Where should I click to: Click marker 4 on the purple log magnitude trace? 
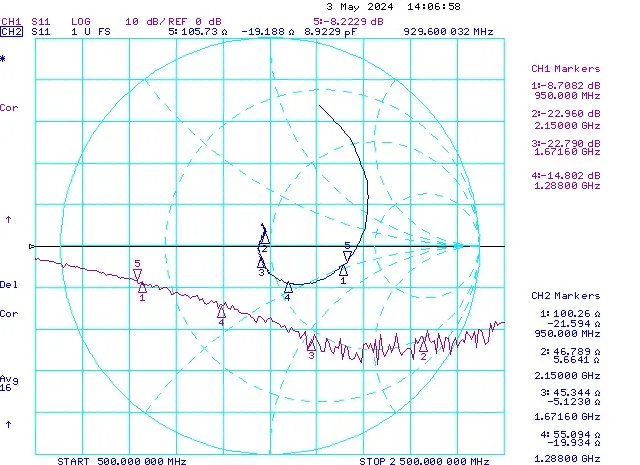pyautogui.click(x=221, y=311)
